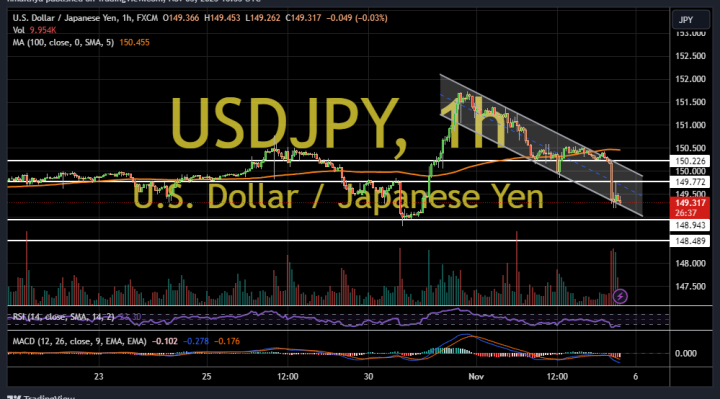Select the MA (100, close, 0, SMA, 5) legend
Screen dimensions: 720x399
tap(63, 43)
